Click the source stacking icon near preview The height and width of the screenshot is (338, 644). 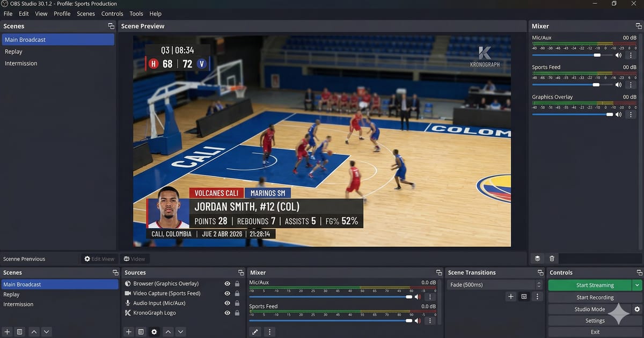pos(537,258)
